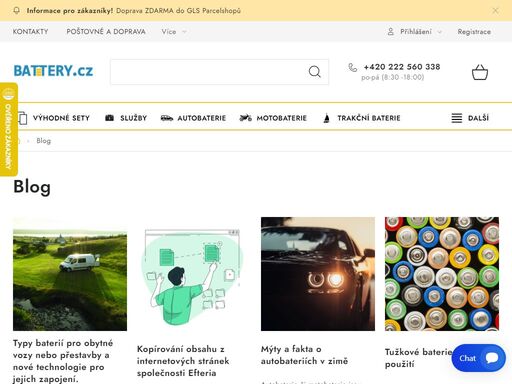Open POŠTOVNÉ A DOPRAVA page

tap(106, 32)
